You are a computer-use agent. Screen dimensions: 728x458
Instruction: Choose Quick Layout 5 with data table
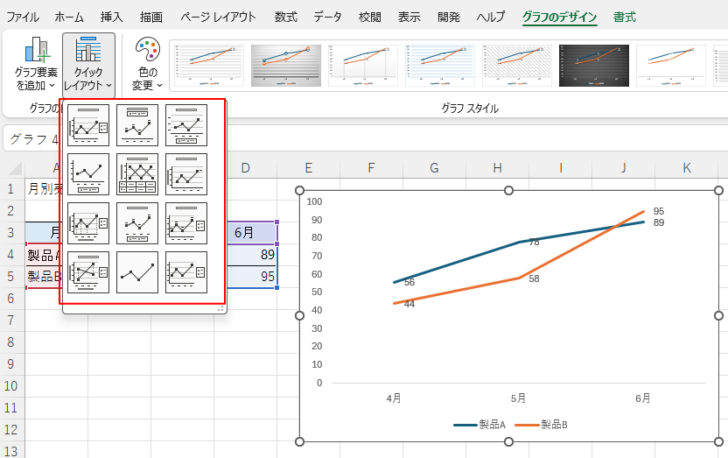coord(137,174)
